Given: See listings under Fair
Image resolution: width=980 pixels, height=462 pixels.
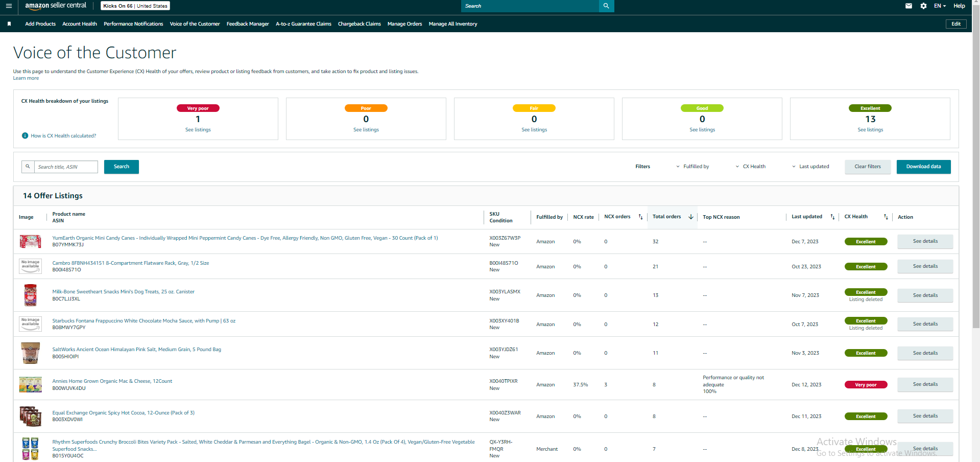Looking at the screenshot, I should pos(534,130).
